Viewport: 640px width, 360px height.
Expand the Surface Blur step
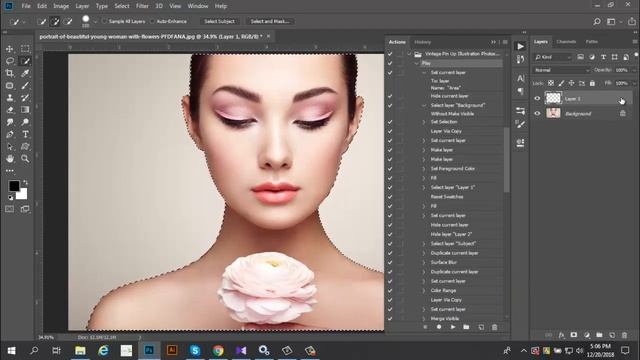pos(424,262)
